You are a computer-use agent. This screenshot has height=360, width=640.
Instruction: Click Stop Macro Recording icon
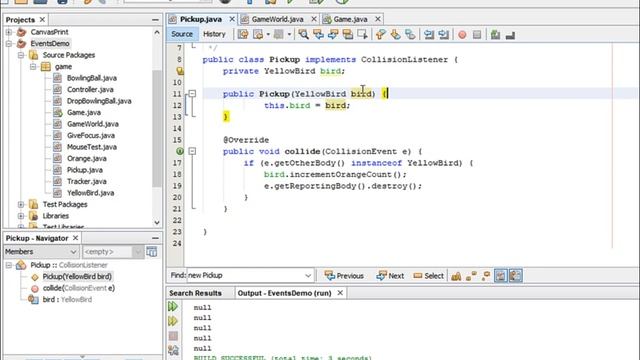(x=477, y=35)
